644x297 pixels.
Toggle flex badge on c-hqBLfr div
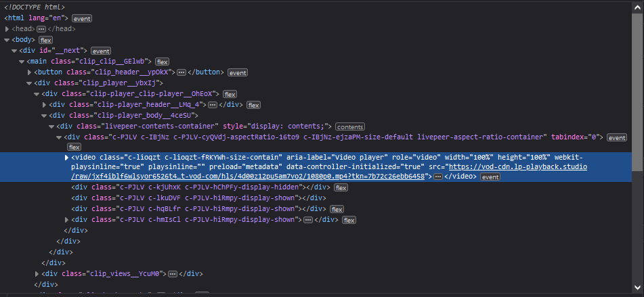337,209
